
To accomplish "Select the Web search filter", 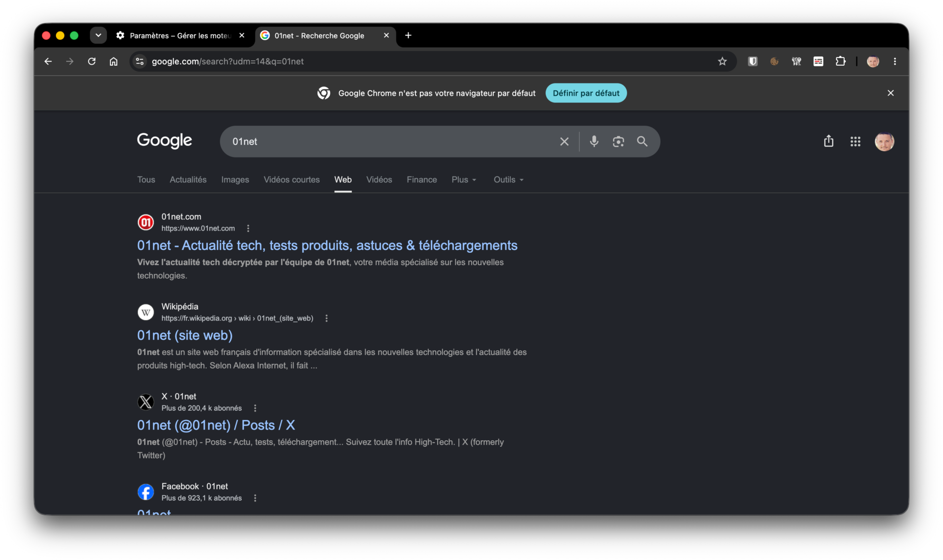I will [x=343, y=180].
